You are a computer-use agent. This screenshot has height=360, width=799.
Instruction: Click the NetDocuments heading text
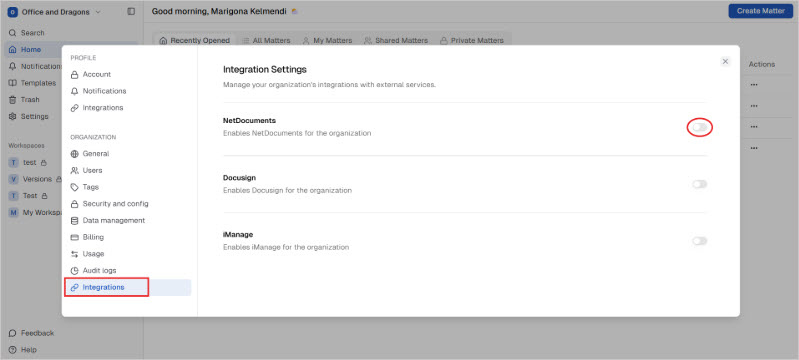tap(249, 121)
